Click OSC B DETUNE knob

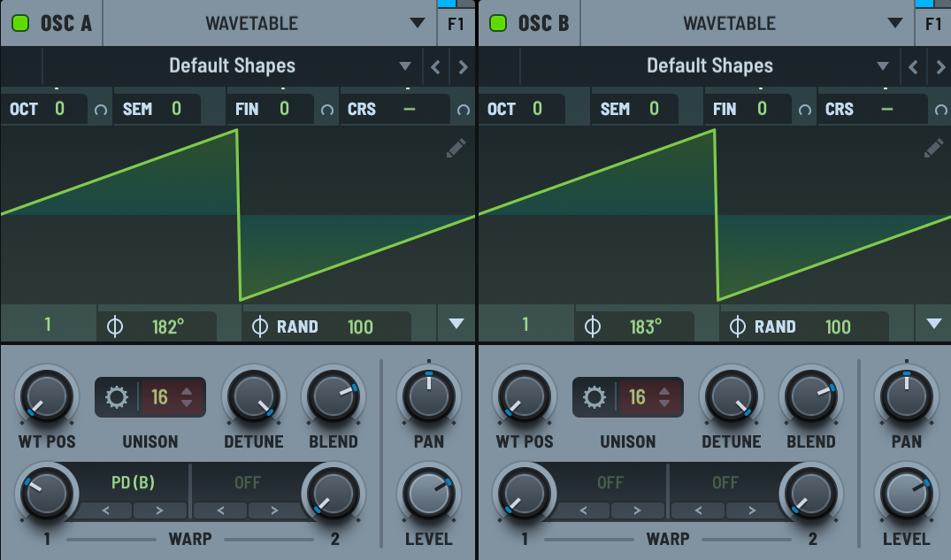[x=732, y=396]
